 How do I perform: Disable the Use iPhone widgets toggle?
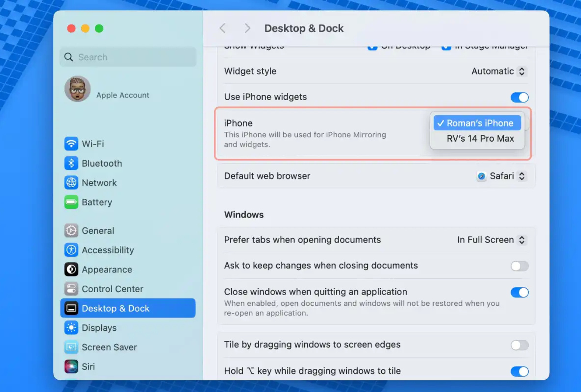click(519, 97)
